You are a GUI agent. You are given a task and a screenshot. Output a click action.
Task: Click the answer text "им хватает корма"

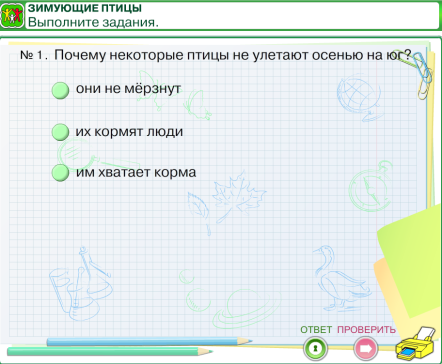click(x=136, y=172)
